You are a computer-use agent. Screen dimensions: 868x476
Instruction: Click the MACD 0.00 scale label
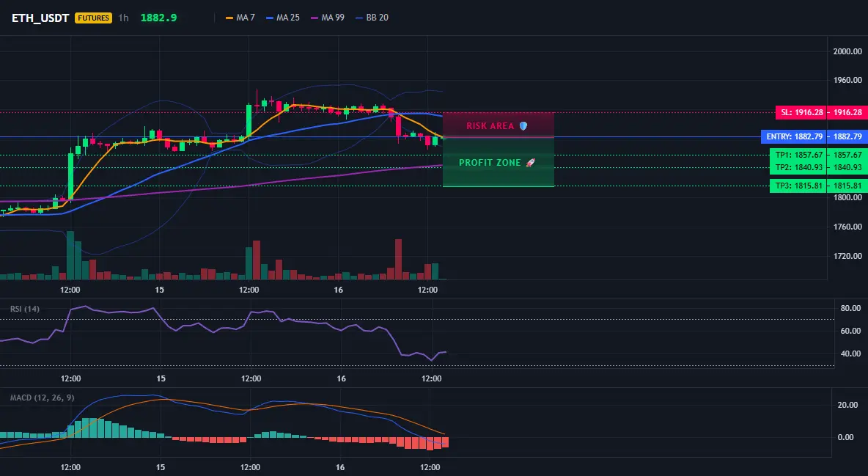click(845, 437)
